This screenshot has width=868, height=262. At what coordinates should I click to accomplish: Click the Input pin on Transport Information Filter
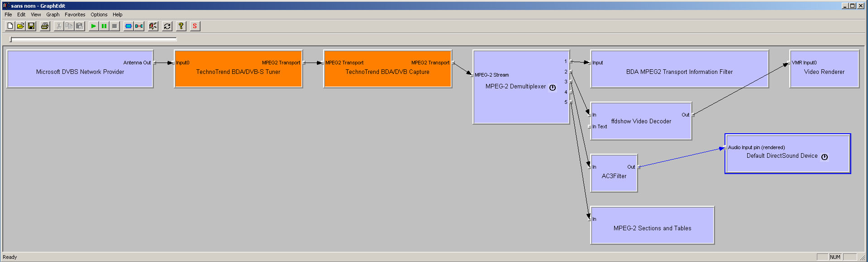(598, 63)
